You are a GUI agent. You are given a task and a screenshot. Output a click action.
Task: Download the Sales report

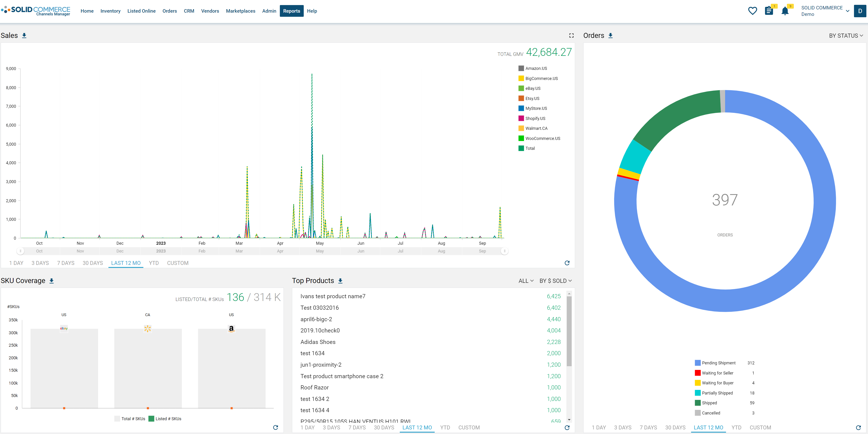24,35
